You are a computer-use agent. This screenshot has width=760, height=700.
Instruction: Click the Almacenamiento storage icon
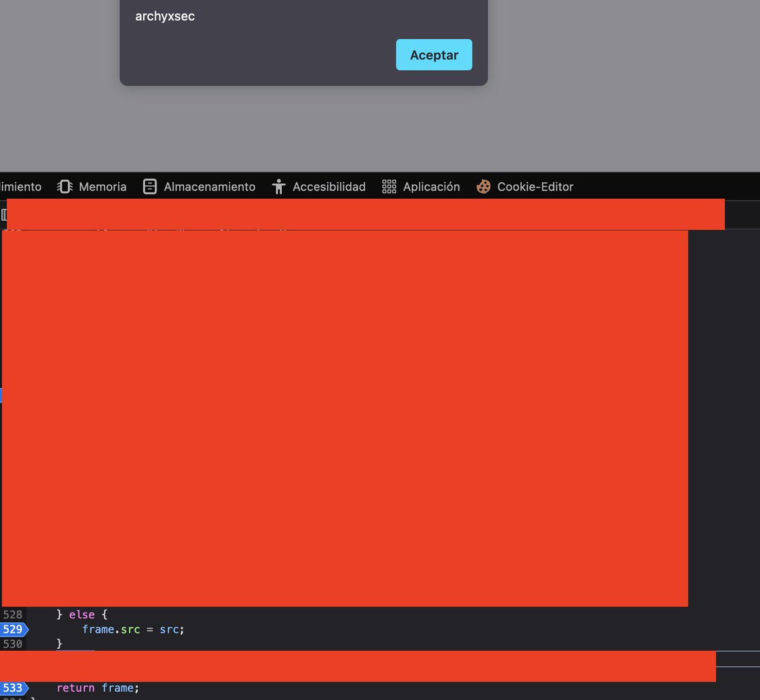(150, 187)
